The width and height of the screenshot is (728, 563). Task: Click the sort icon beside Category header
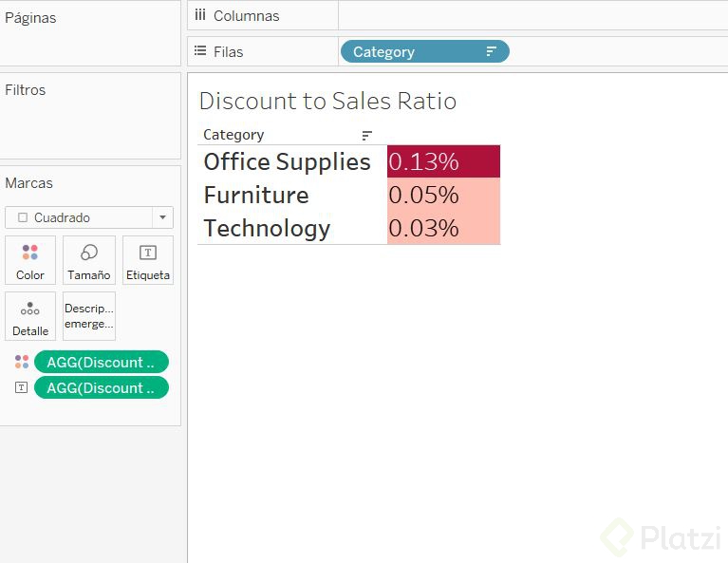coord(366,135)
